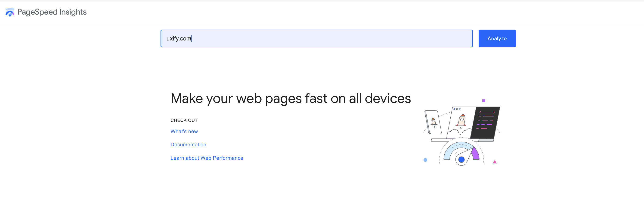Click the blue dot left of the gauge
Screen dimensions: 644x215
(425, 160)
